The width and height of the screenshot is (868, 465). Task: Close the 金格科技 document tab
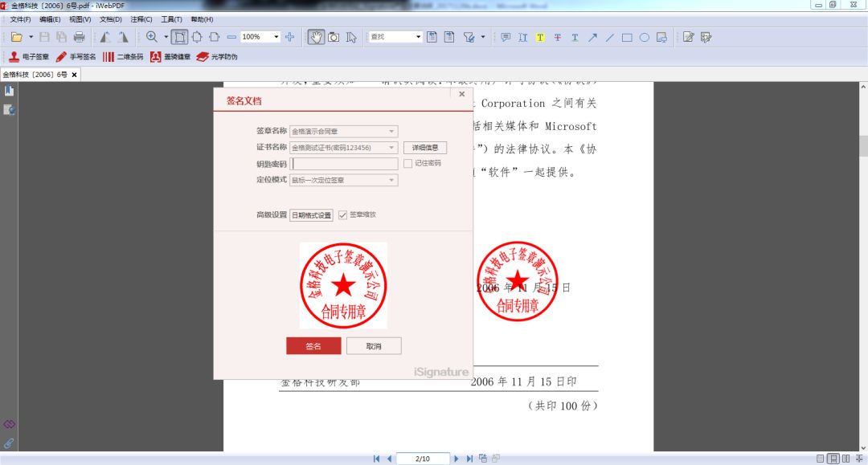point(74,75)
